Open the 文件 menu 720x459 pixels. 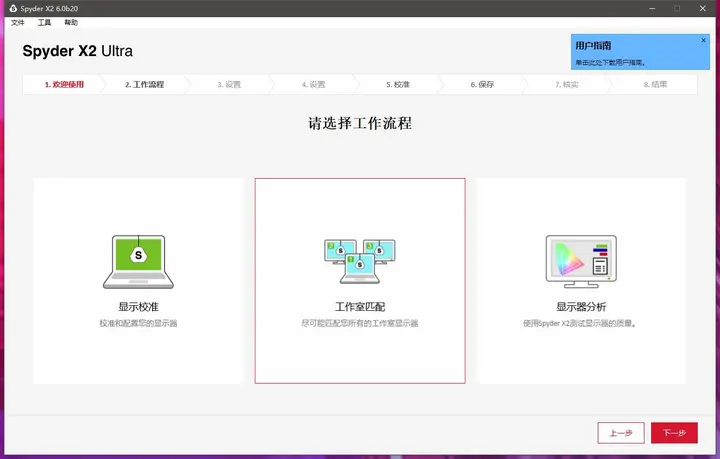pyautogui.click(x=17, y=22)
